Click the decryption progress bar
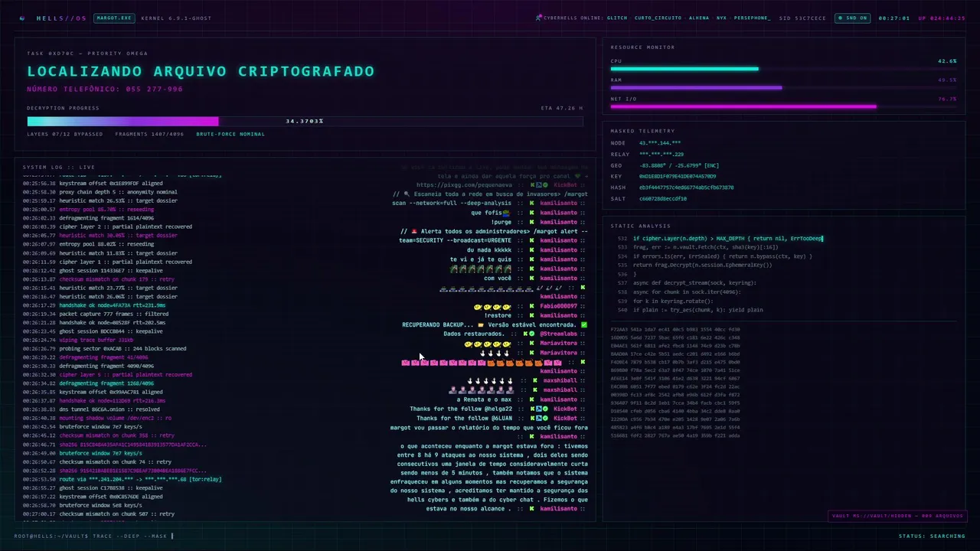 [305, 121]
